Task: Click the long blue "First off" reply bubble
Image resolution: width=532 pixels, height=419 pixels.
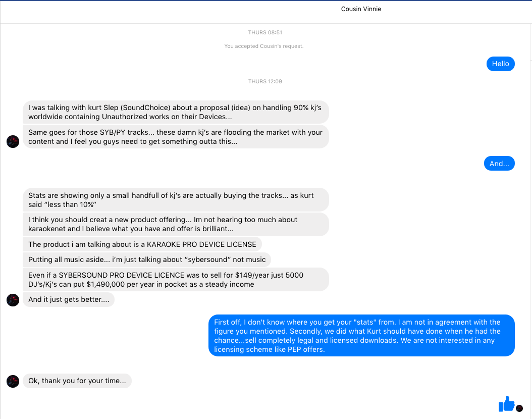Action: pos(361,336)
